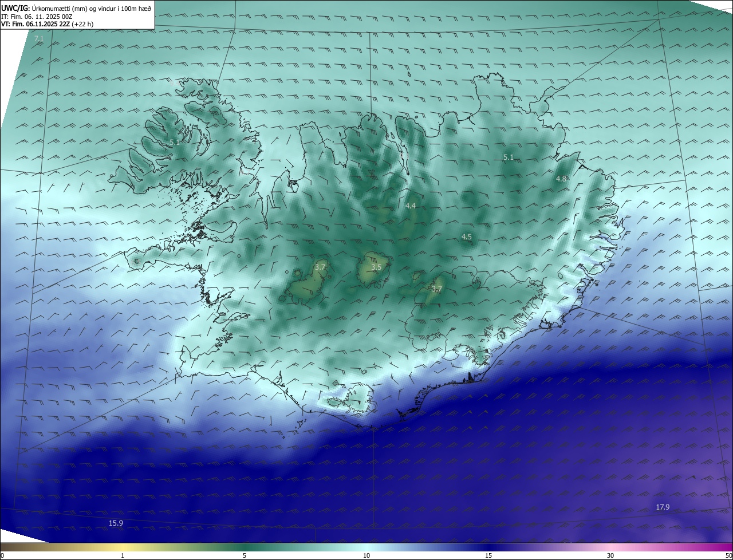Click the 50 tick on the color scale
Screen dimensions: 733x560
[x=728, y=555]
